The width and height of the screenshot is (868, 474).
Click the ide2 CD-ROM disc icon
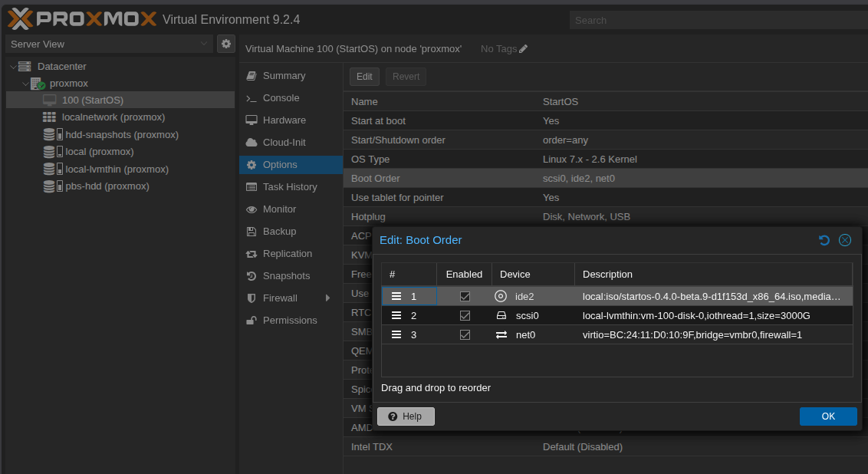[501, 296]
